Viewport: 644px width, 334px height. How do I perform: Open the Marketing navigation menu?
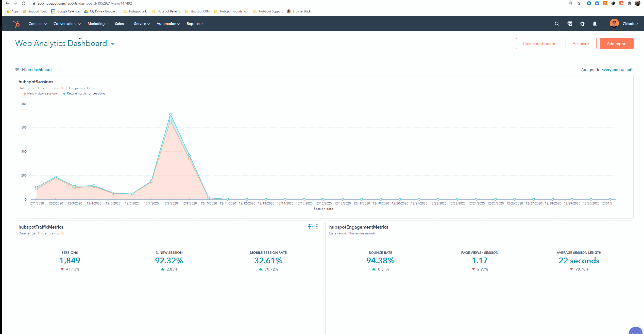tap(98, 24)
